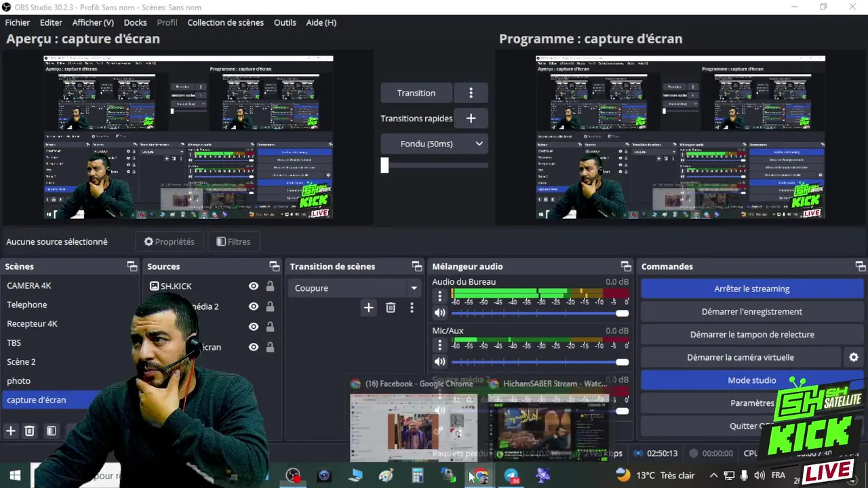Undock the Commandes panel
The width and height of the screenshot is (868, 488).
pos(861,266)
